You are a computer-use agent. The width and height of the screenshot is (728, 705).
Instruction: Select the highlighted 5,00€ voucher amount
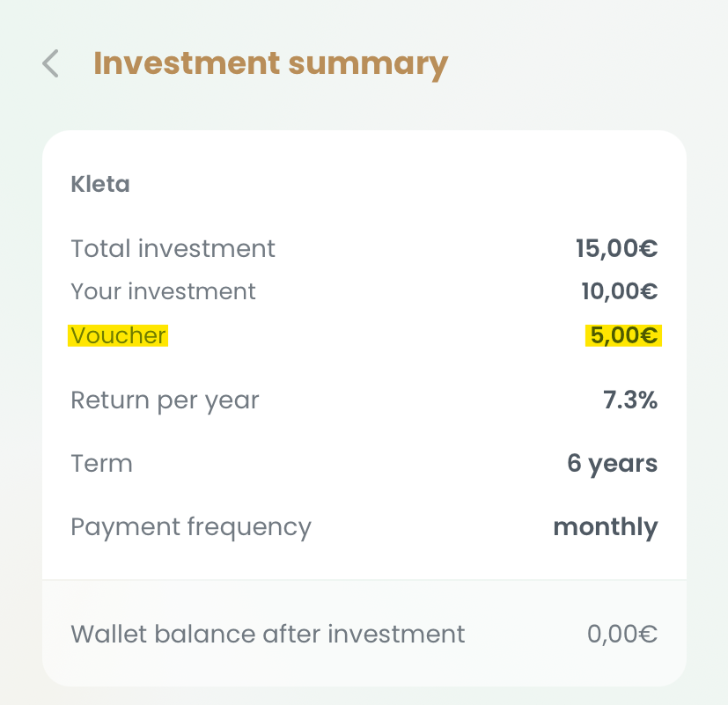tap(623, 335)
